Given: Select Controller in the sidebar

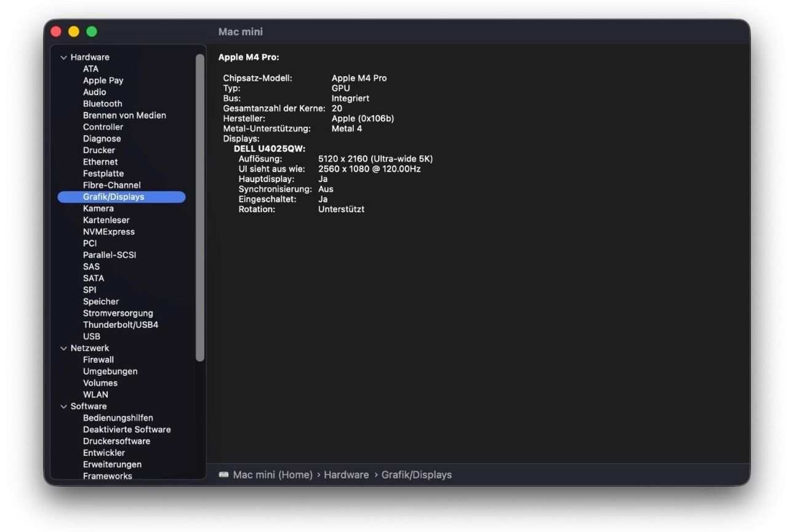Looking at the screenshot, I should pyautogui.click(x=103, y=127).
